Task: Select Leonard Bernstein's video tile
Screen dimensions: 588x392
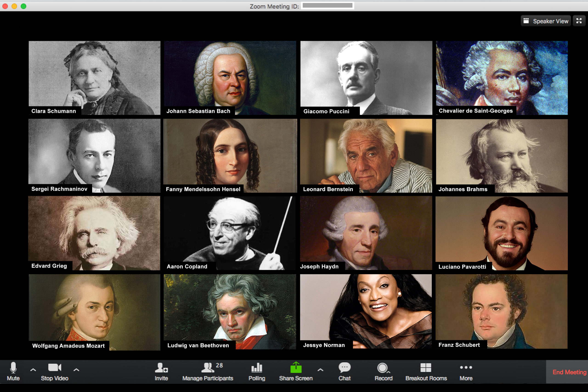Action: (366, 155)
